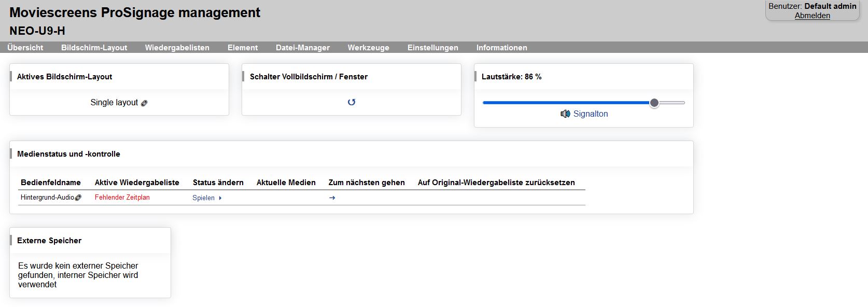Click the red Fehlender Zeitplan text
Screen dimensions: 868x307
coord(122,197)
